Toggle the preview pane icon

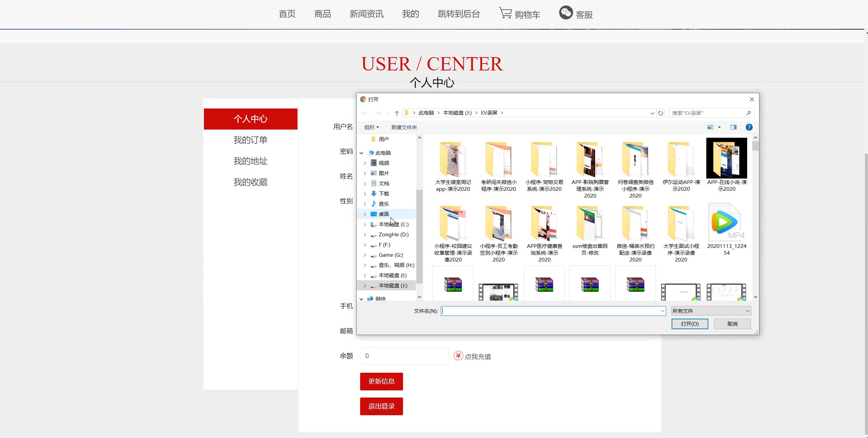click(733, 127)
